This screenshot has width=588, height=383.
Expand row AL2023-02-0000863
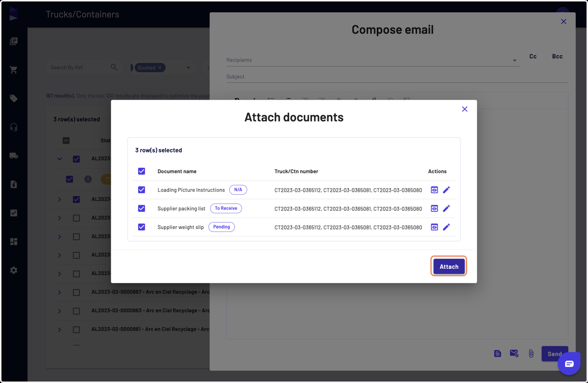[60, 311]
